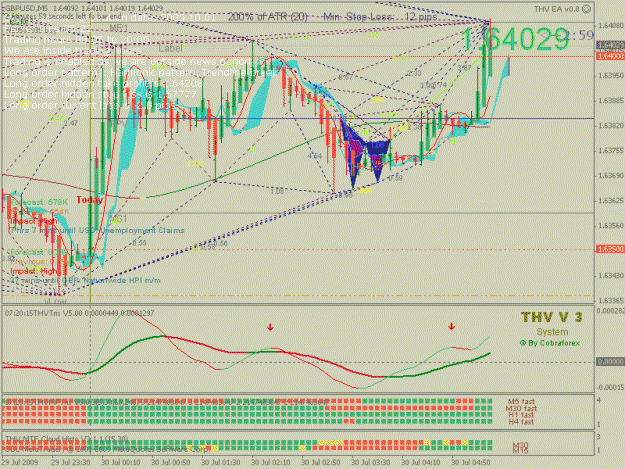Click the grey 0.00000 indicator level tag
Screen dimensions: 625x469
(x=610, y=361)
